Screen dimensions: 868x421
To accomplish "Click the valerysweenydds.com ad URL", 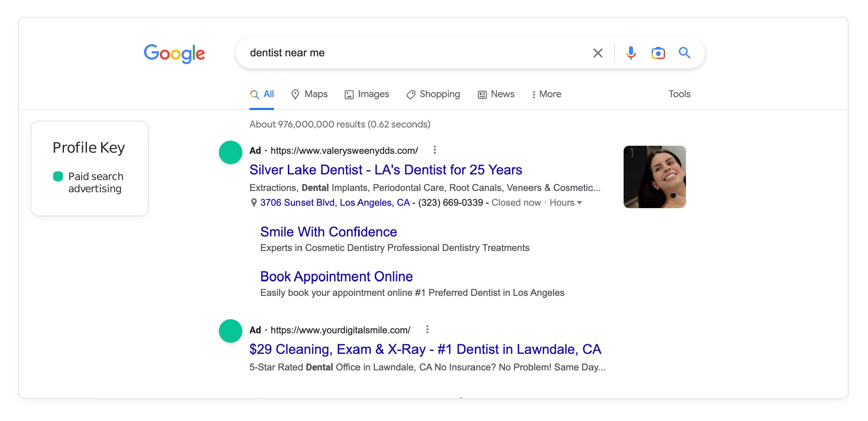I will (x=344, y=150).
